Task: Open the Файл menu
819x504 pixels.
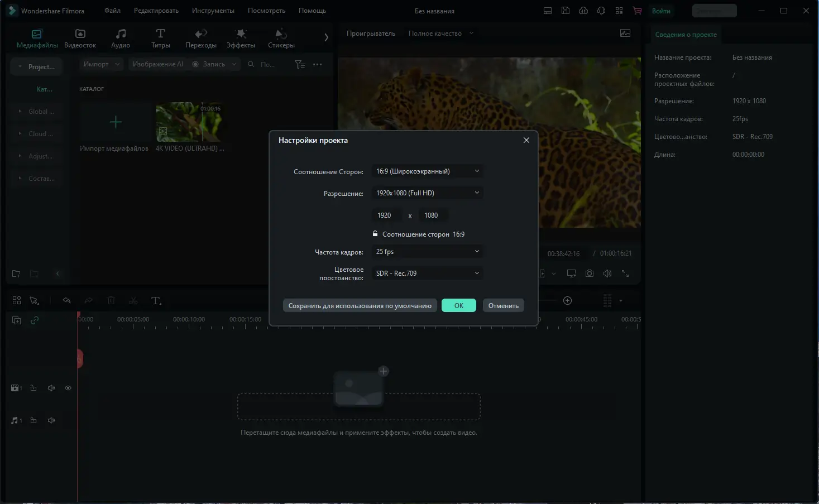Action: coord(112,11)
